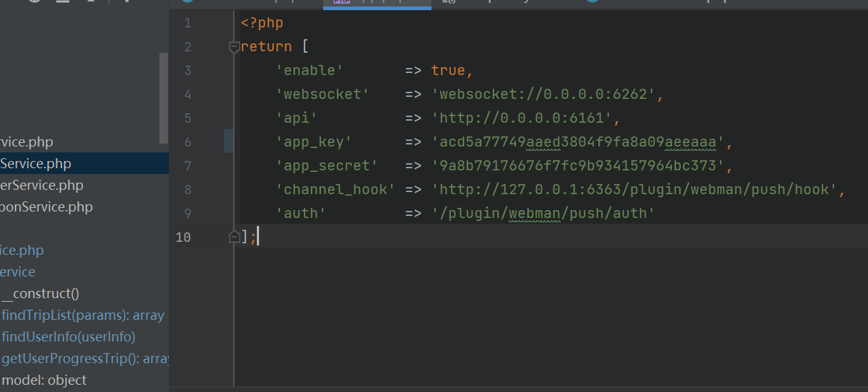Click the <?php opening tag
Viewport: 868px width, 392px height.
click(262, 23)
